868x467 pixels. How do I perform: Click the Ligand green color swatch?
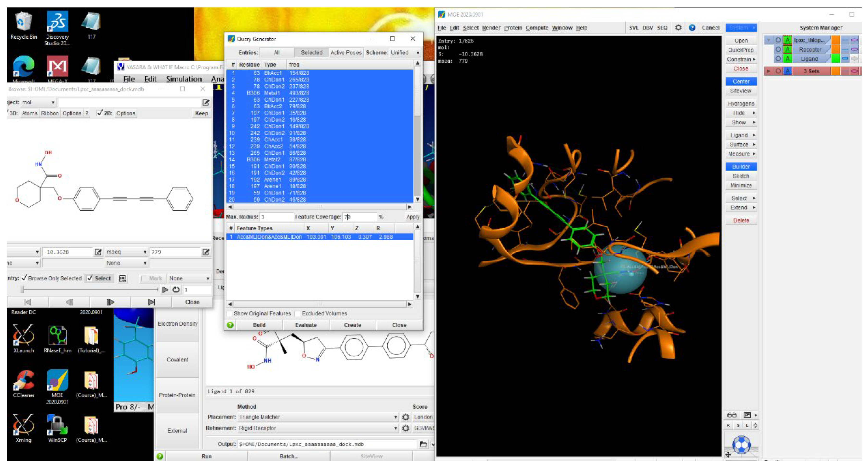[x=835, y=59]
